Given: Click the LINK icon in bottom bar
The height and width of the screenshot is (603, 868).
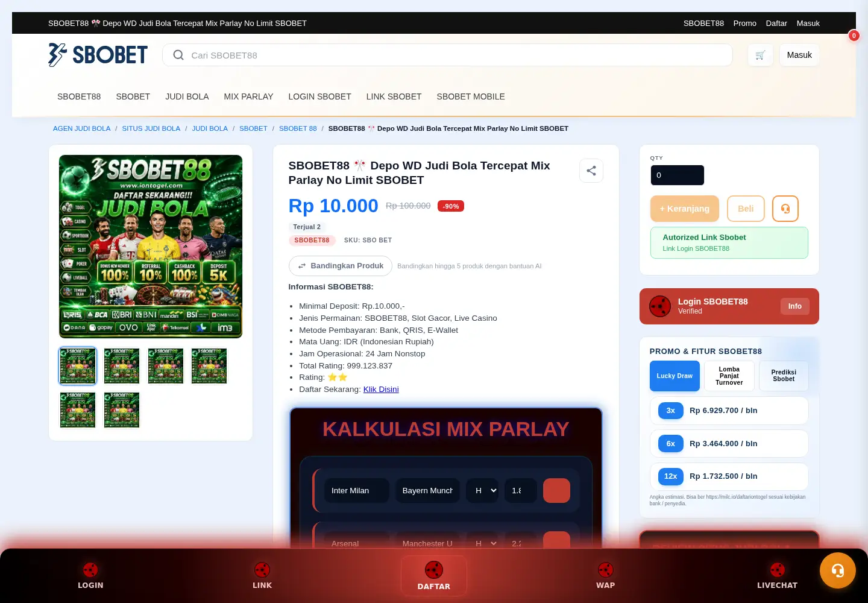Looking at the screenshot, I should tap(262, 570).
